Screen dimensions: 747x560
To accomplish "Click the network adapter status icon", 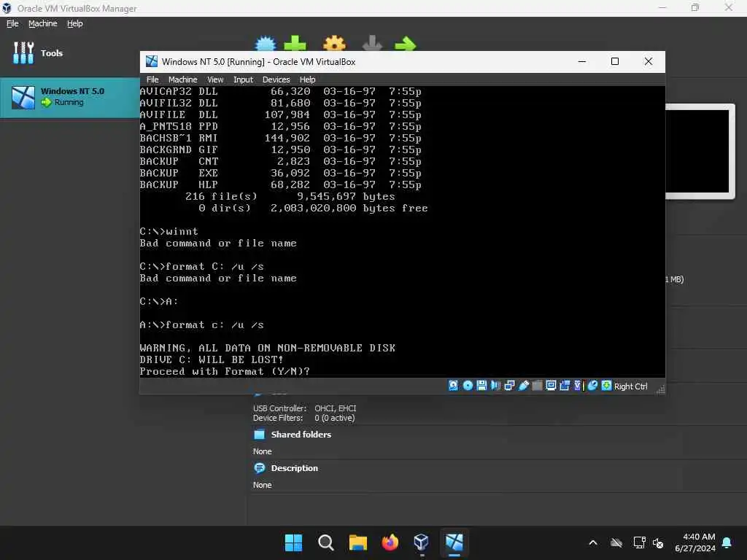I will pyautogui.click(x=509, y=386).
